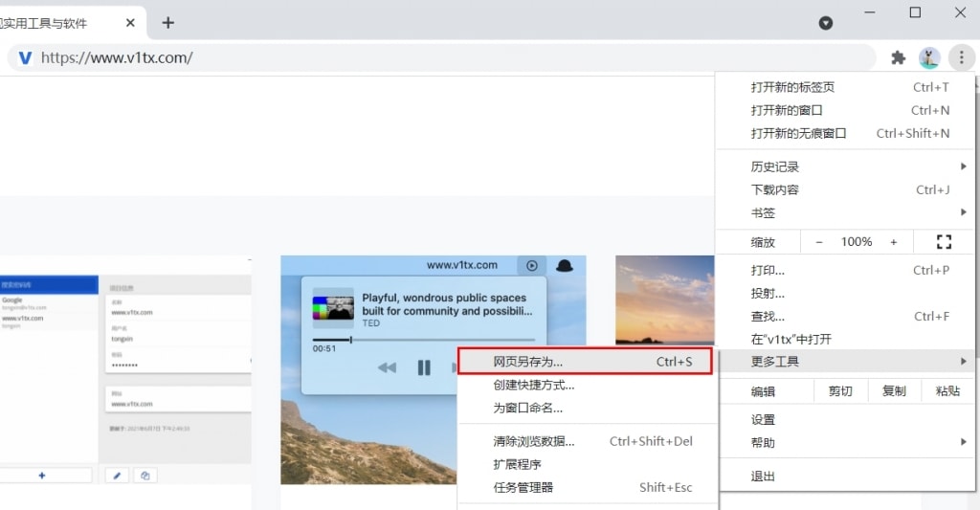The image size is (980, 510).
Task: Choose 创建快捷方式... in submenu
Action: tap(589, 385)
